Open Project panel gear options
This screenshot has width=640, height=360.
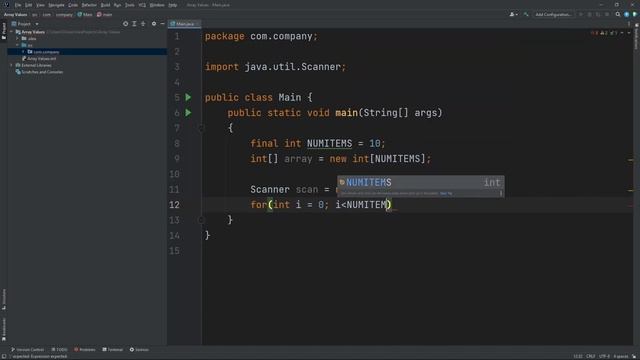154,24
